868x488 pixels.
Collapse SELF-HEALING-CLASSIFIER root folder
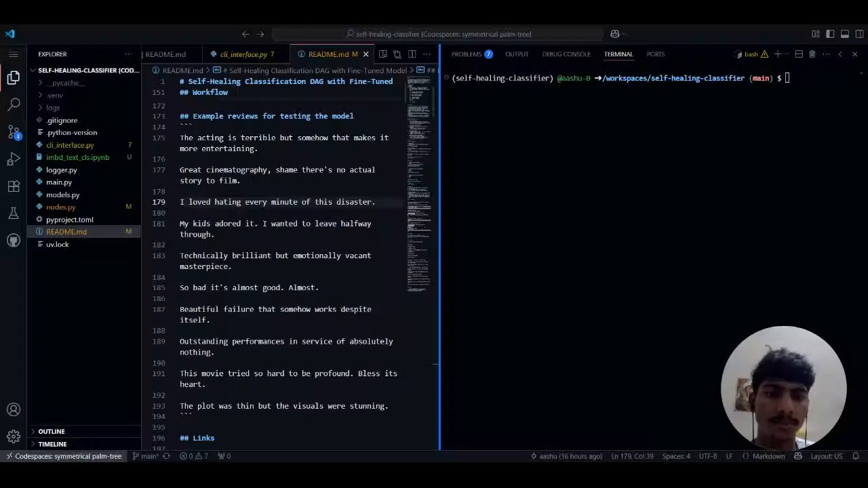(x=84, y=70)
